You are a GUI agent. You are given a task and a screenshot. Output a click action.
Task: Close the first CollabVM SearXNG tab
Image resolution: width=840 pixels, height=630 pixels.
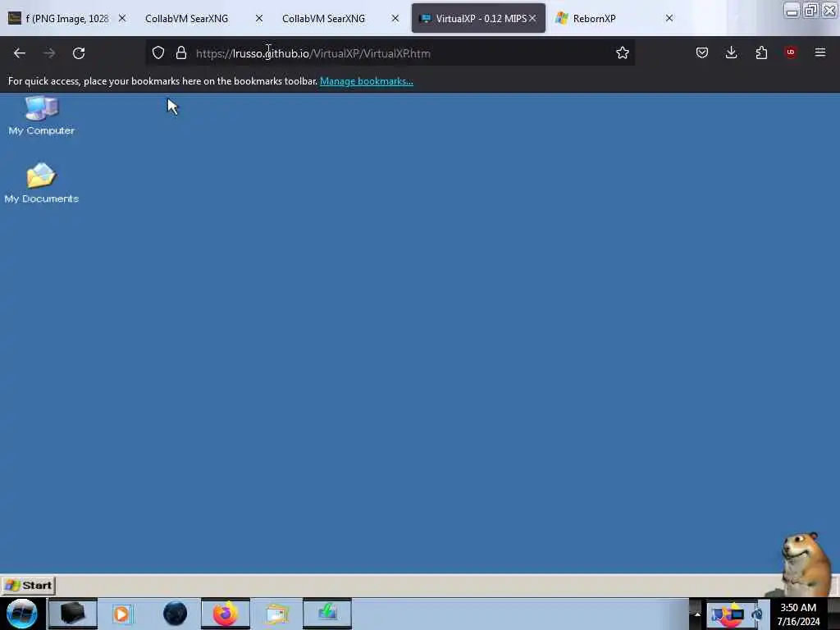coord(259,18)
